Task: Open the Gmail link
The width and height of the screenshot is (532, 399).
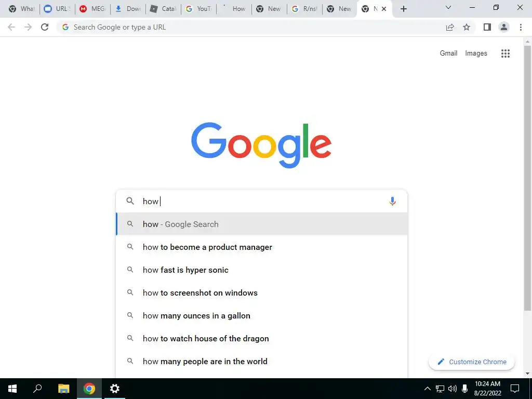Action: point(448,54)
